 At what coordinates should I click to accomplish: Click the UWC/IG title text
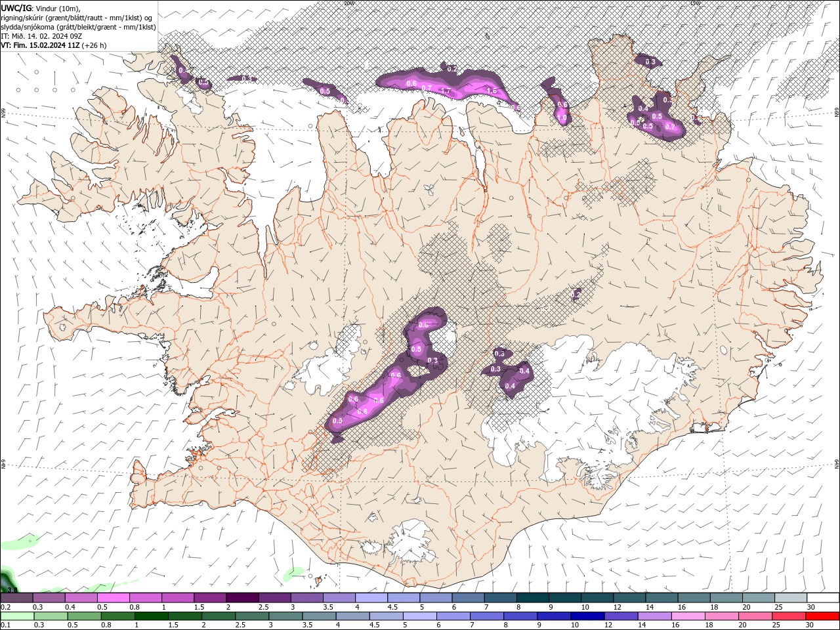tap(16, 8)
